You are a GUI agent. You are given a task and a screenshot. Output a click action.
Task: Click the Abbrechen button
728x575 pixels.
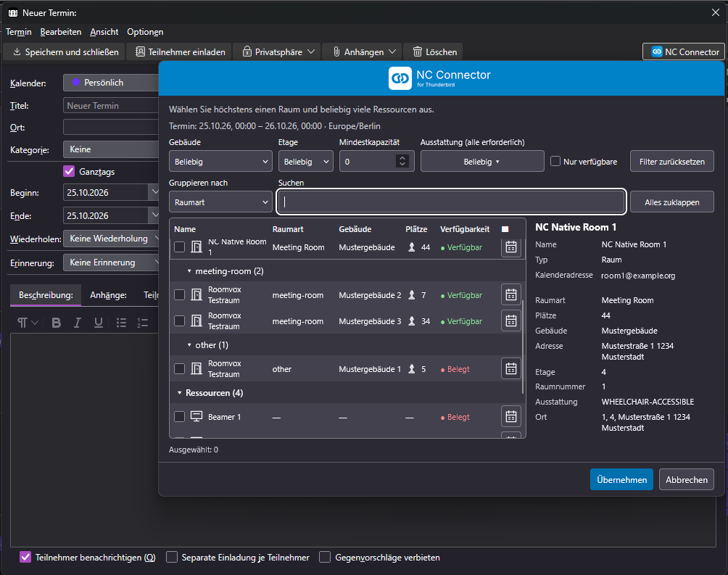click(x=686, y=479)
